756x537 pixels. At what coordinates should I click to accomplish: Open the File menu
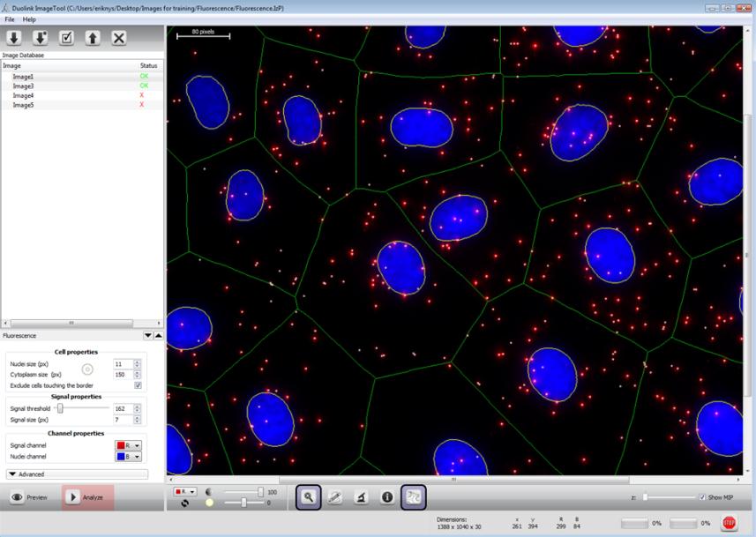click(x=10, y=19)
